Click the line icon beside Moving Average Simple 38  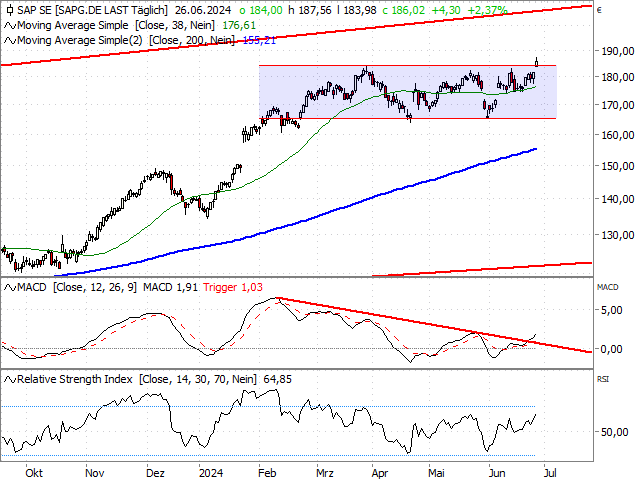click(10, 26)
